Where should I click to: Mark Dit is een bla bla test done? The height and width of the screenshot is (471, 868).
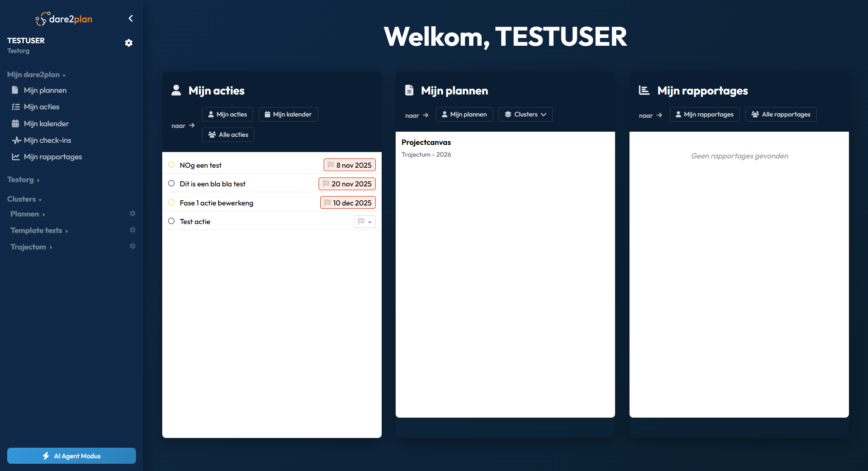tap(171, 183)
